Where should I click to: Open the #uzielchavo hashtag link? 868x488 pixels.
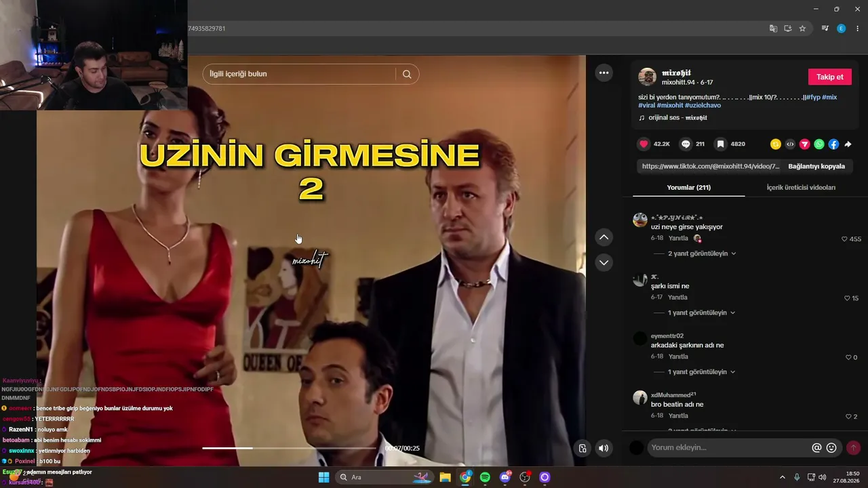[703, 105]
